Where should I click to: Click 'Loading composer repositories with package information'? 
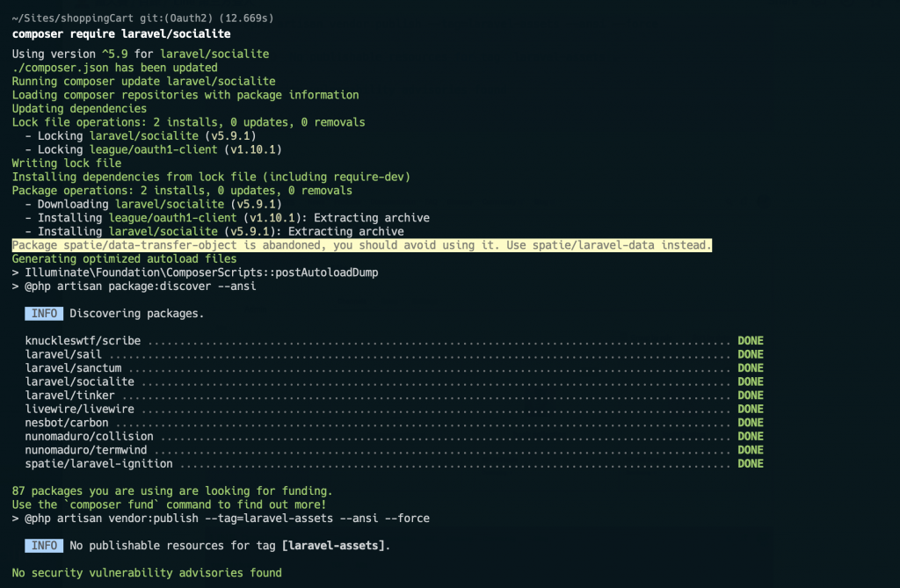point(185,95)
